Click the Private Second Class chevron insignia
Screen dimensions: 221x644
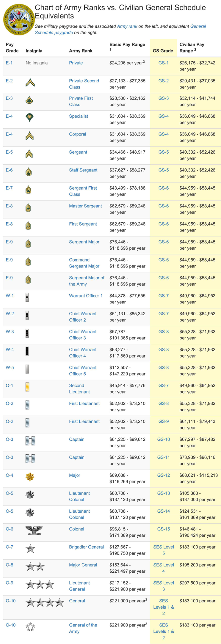click(x=30, y=82)
